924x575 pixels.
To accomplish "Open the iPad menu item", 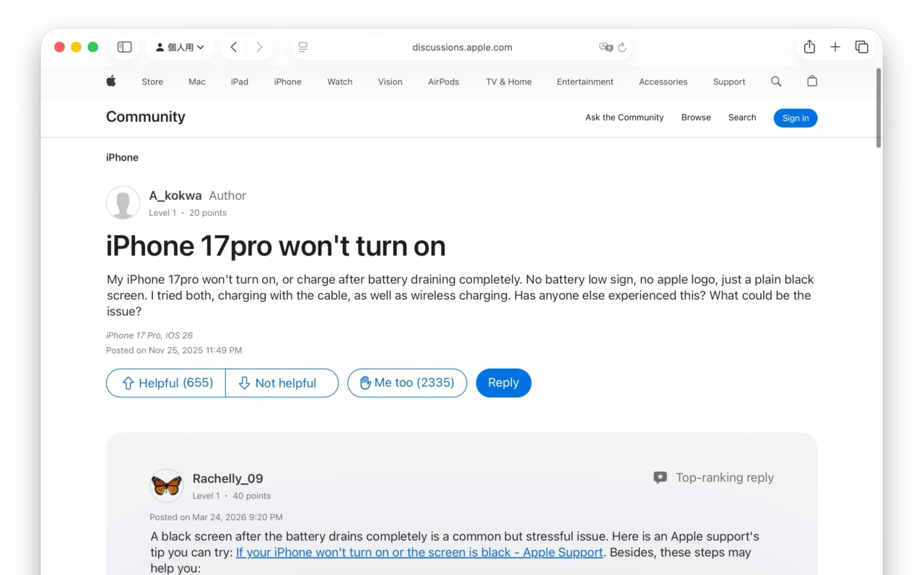I will pos(240,82).
